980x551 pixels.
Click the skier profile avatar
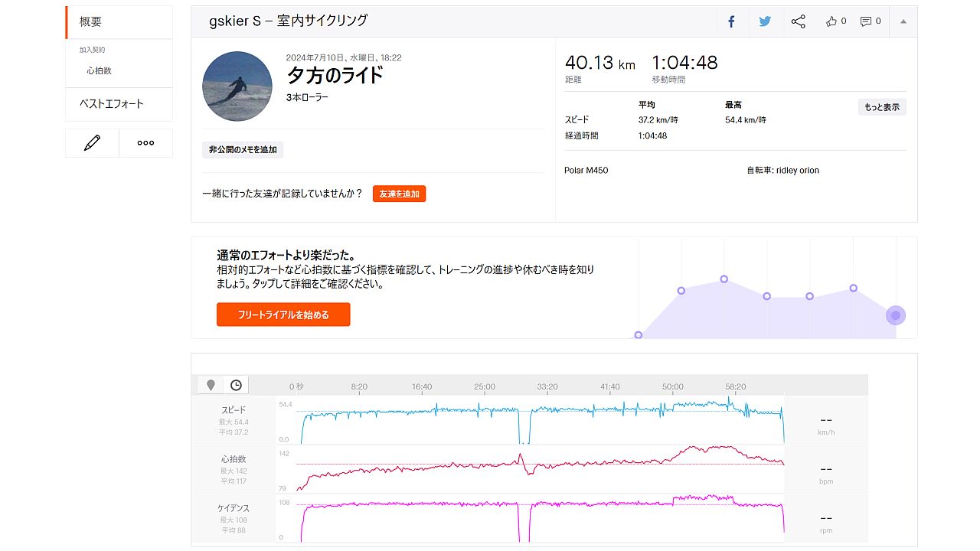click(x=237, y=86)
